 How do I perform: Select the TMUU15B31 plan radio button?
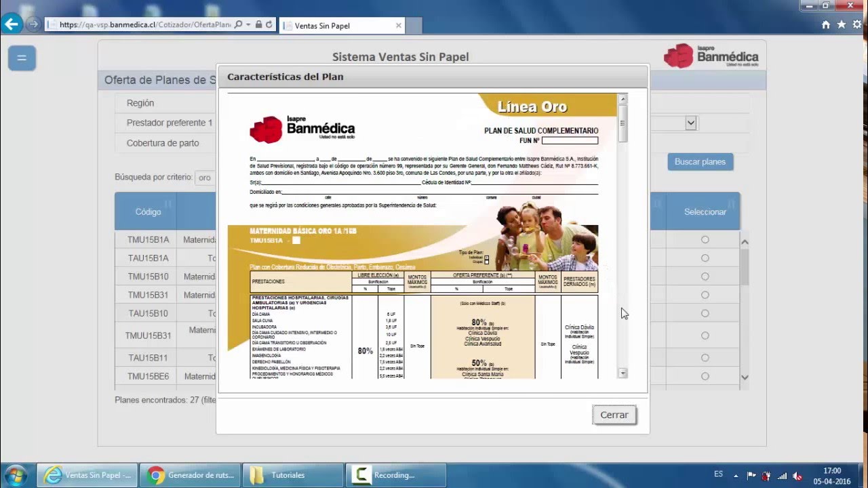[x=705, y=335]
